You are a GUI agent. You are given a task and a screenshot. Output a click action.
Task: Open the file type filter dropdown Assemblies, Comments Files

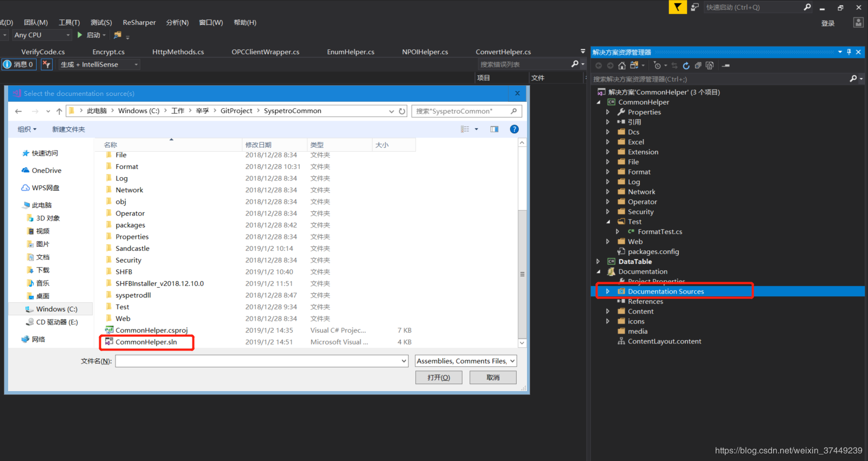coord(466,361)
